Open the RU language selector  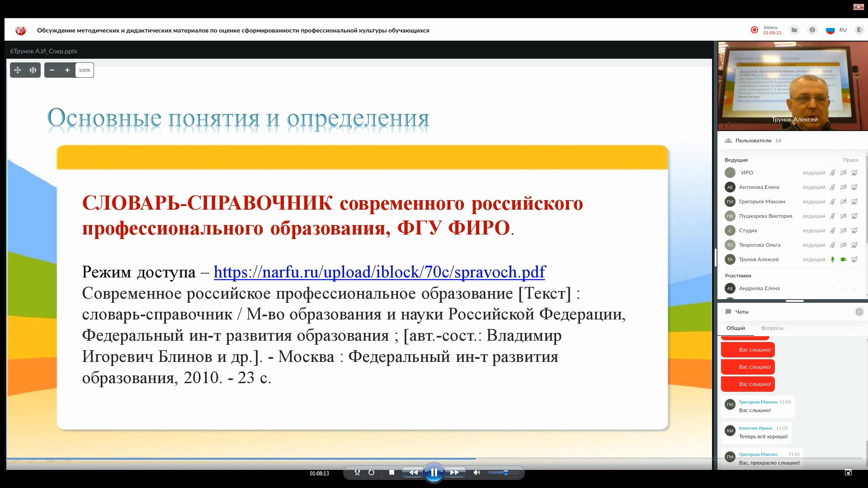coord(836,30)
